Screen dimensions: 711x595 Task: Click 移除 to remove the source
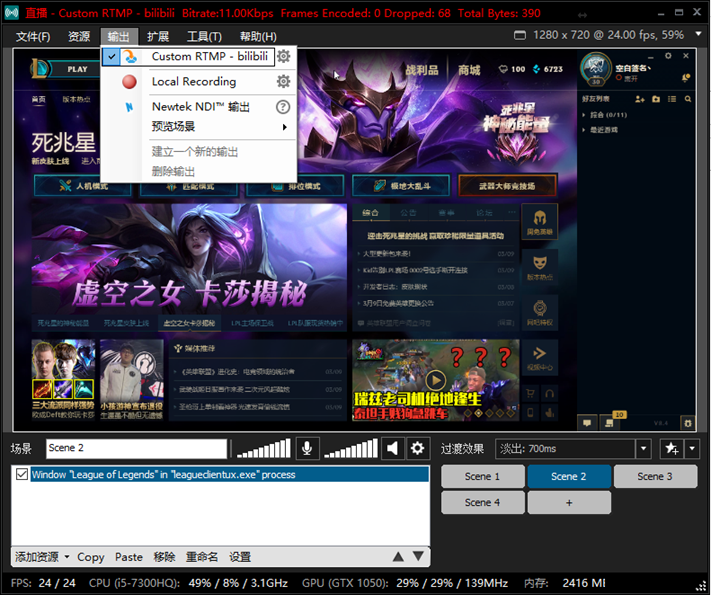[x=164, y=557]
